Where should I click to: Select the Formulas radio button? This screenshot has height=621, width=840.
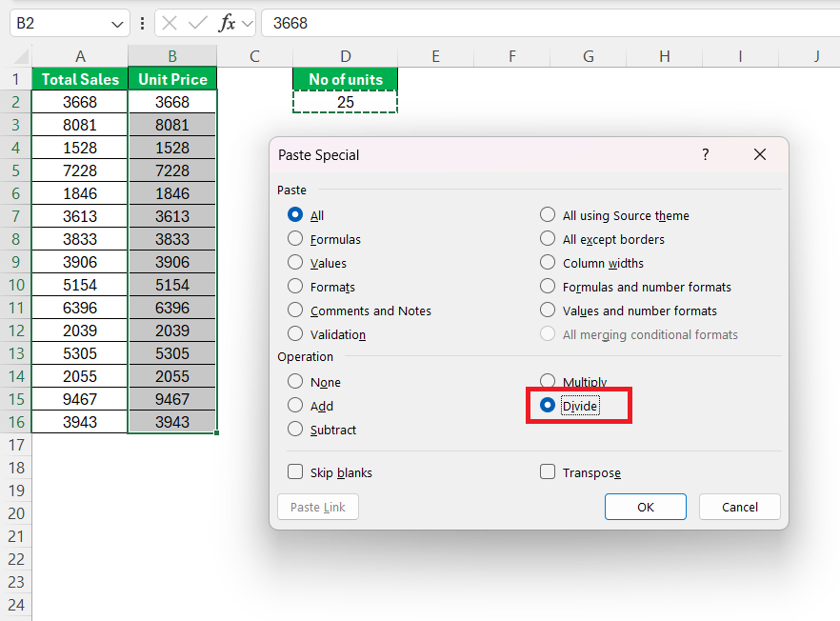295,238
